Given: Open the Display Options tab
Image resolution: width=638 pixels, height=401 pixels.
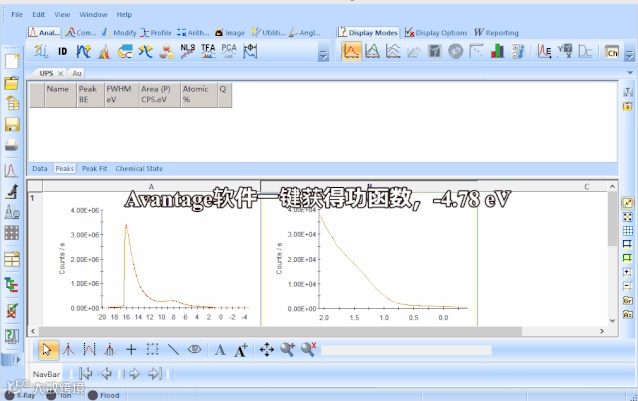Looking at the screenshot, I should tap(436, 33).
